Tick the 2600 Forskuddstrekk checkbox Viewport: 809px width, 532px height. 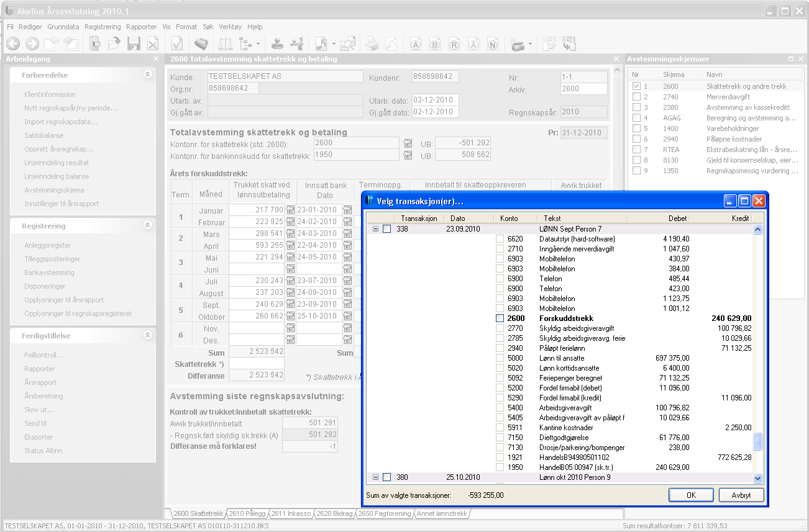click(500, 318)
